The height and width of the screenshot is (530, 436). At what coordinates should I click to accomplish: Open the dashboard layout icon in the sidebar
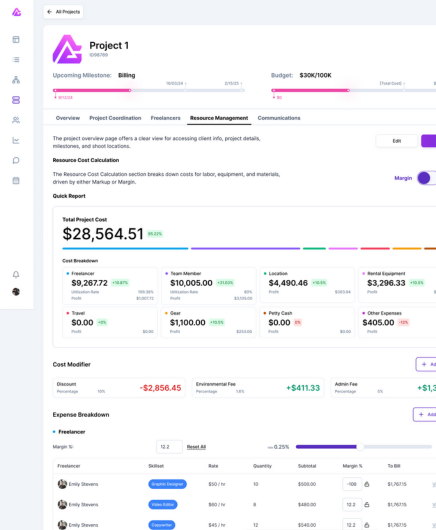pos(16,40)
